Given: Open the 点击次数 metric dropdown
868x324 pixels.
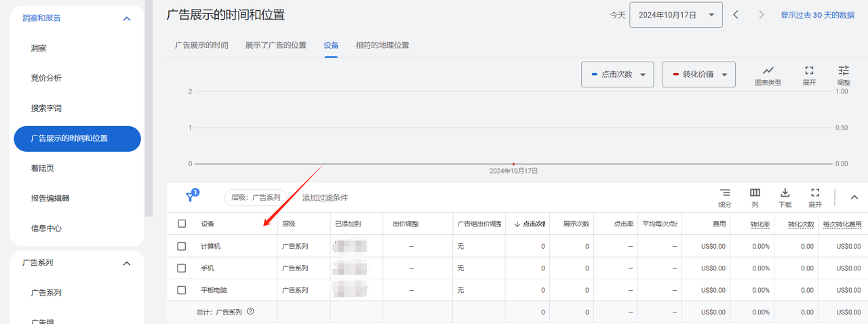Looking at the screenshot, I should (x=617, y=75).
